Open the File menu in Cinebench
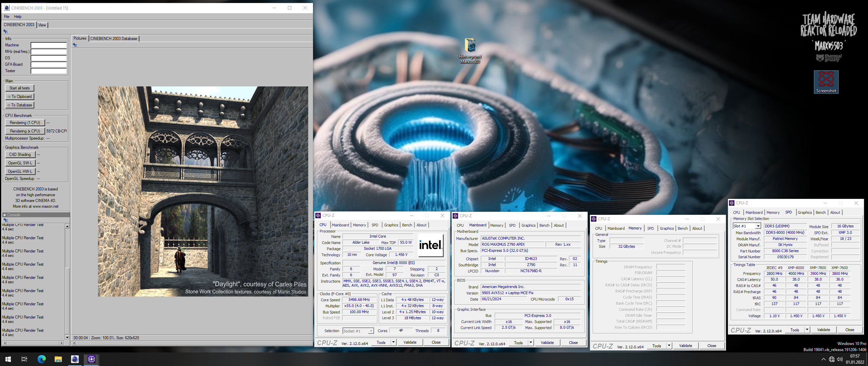 coord(7,17)
